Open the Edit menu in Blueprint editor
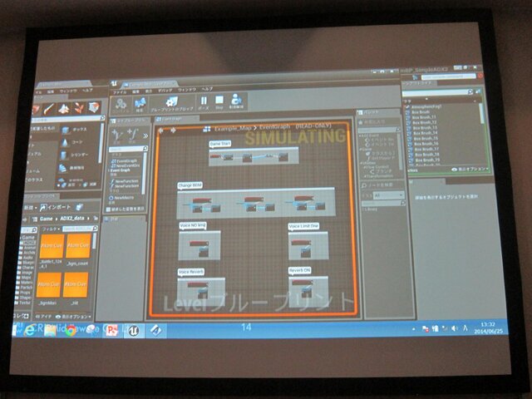 coord(135,91)
